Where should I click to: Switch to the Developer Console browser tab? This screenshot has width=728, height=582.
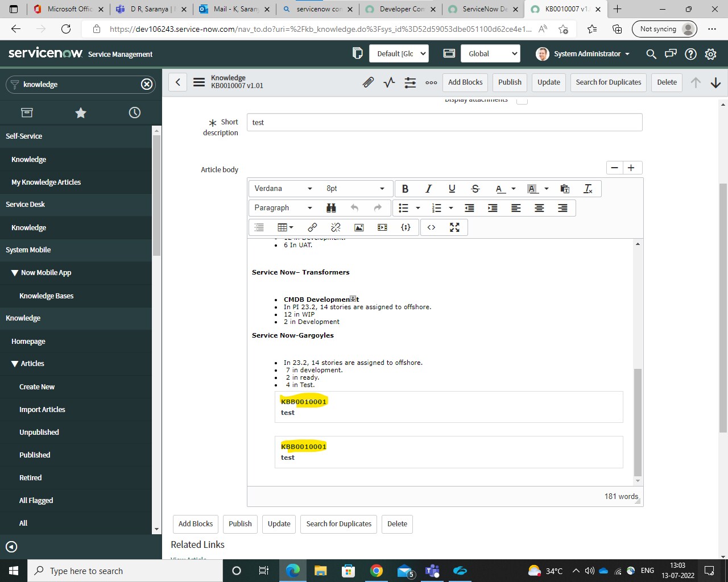(400, 9)
